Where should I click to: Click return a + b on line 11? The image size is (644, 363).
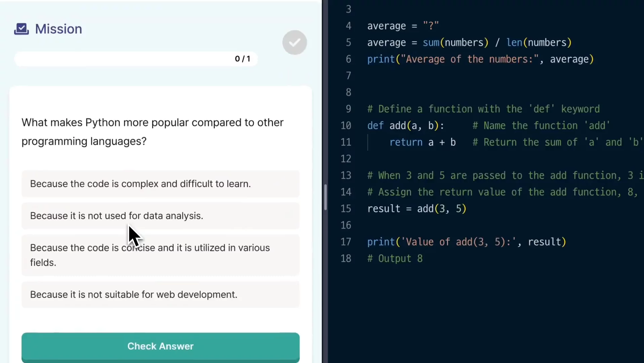coord(422,142)
